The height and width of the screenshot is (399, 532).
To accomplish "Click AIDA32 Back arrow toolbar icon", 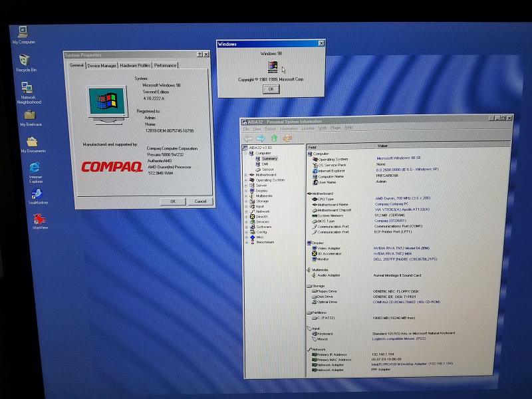I will pos(247,138).
